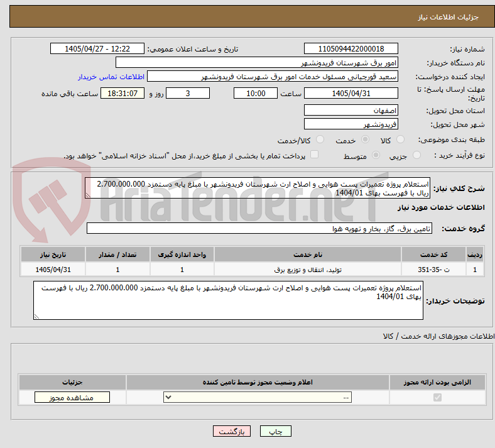Click the اطلاعات مجوزهای ارائه خدمت / کالا heading

(x=438, y=336)
